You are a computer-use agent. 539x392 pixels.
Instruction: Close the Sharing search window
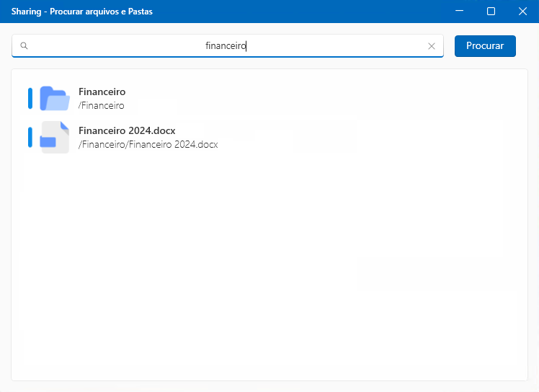522,11
